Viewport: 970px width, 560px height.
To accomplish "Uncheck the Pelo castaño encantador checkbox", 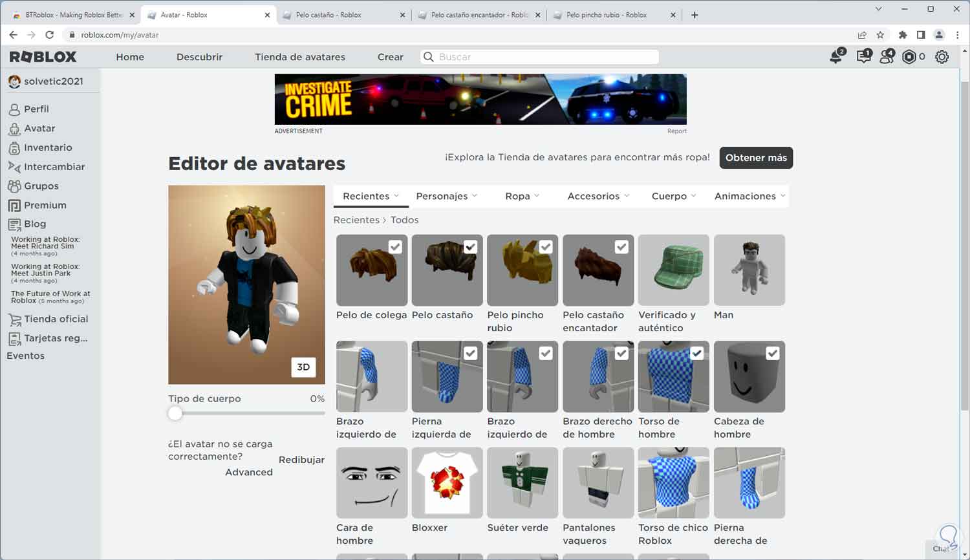I will 621,246.
